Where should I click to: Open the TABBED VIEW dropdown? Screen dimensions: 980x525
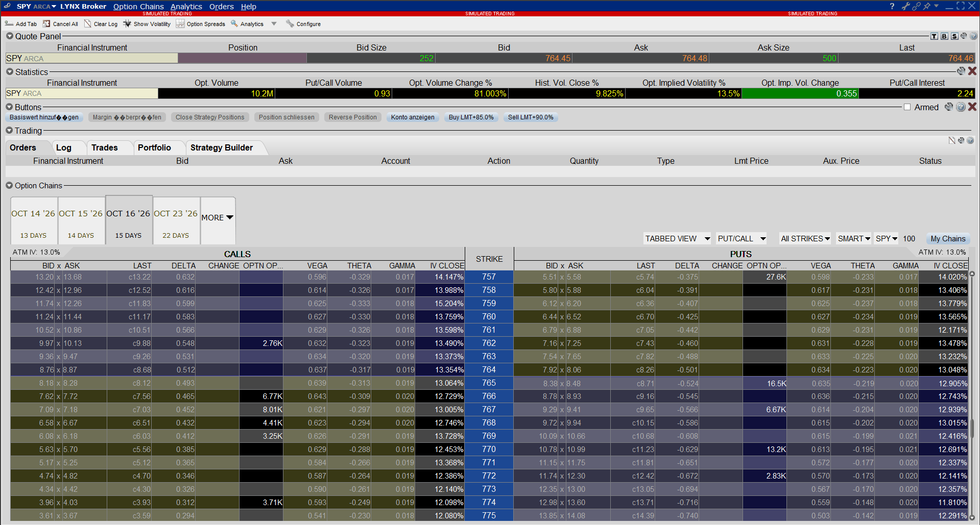[x=677, y=238]
